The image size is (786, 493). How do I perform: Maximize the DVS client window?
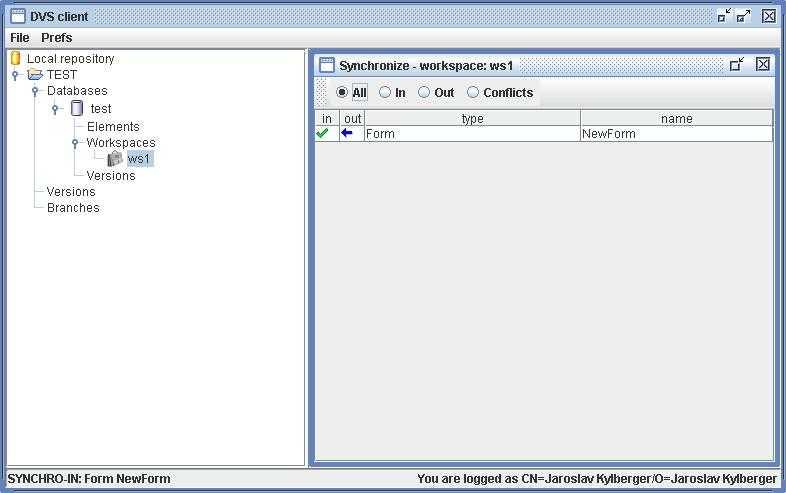743,16
